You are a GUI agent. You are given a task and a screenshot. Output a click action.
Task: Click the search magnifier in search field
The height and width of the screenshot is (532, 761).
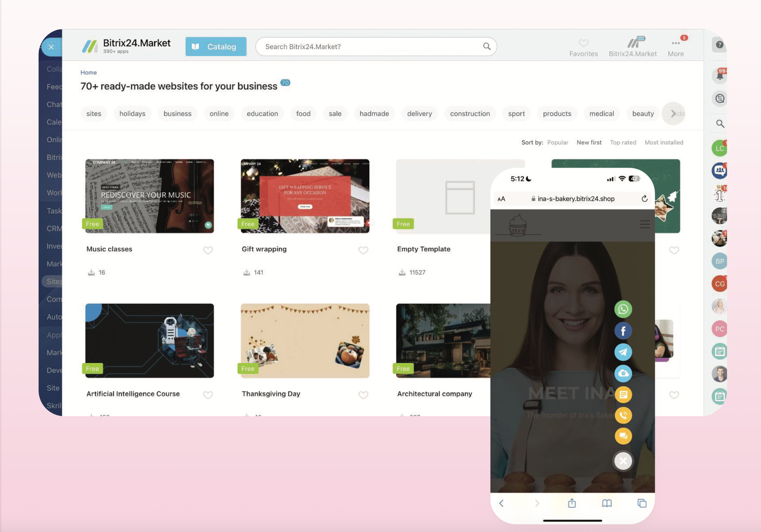click(487, 46)
